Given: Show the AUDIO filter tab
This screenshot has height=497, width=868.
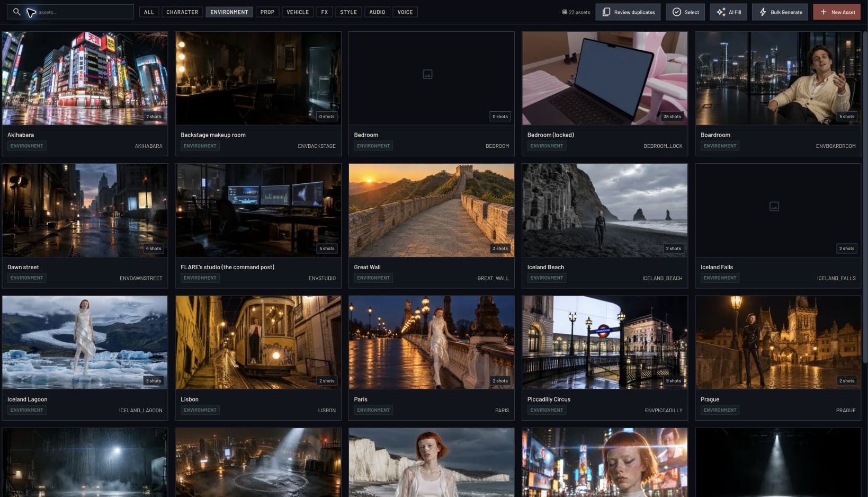Looking at the screenshot, I should (x=377, y=12).
